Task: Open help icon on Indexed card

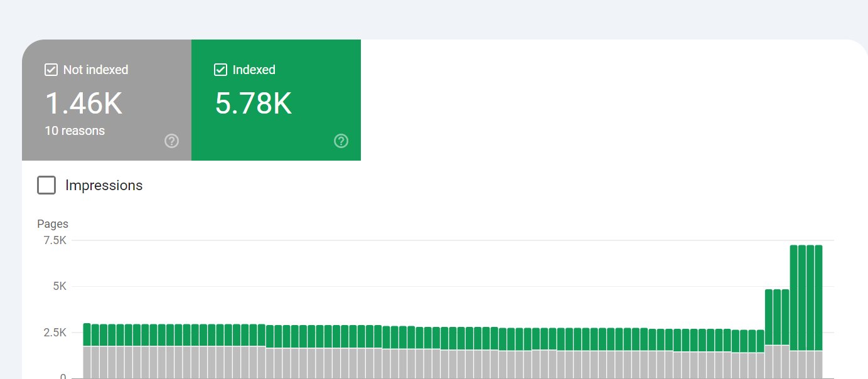Action: click(341, 141)
